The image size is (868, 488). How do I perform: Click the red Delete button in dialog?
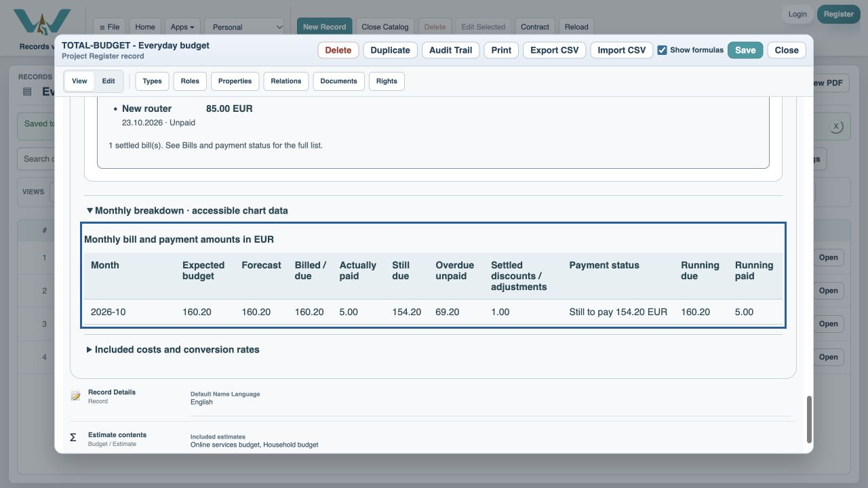pyautogui.click(x=338, y=50)
